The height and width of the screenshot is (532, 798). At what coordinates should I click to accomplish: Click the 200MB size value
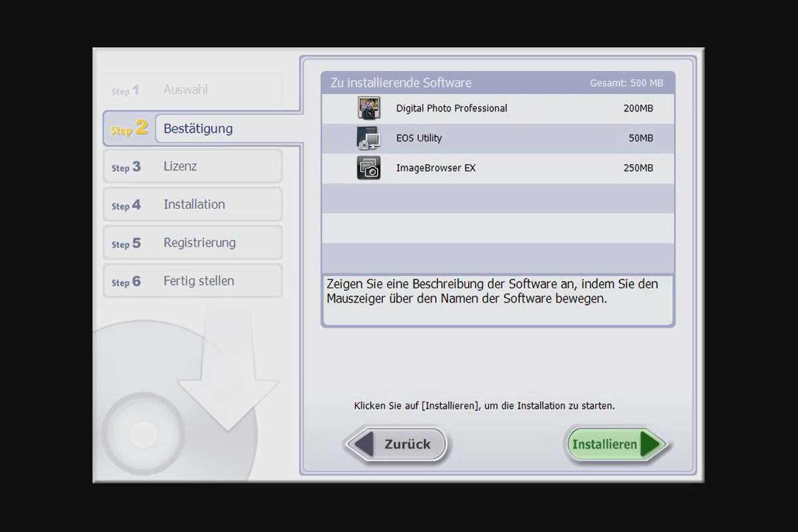[638, 108]
